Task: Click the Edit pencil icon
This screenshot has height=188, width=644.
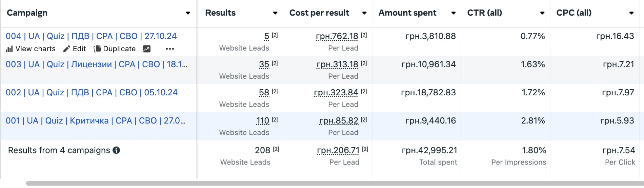Action: pyautogui.click(x=67, y=49)
